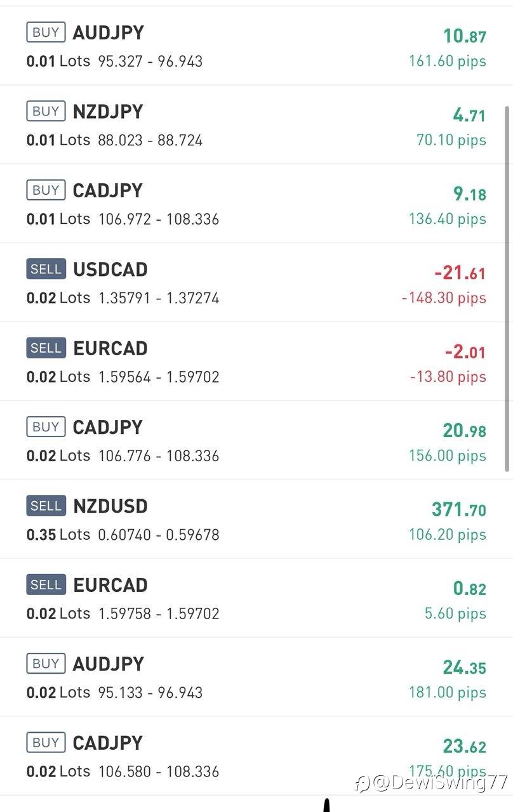
Task: Open the @DewiSwing77 watermark link
Action: point(439,782)
